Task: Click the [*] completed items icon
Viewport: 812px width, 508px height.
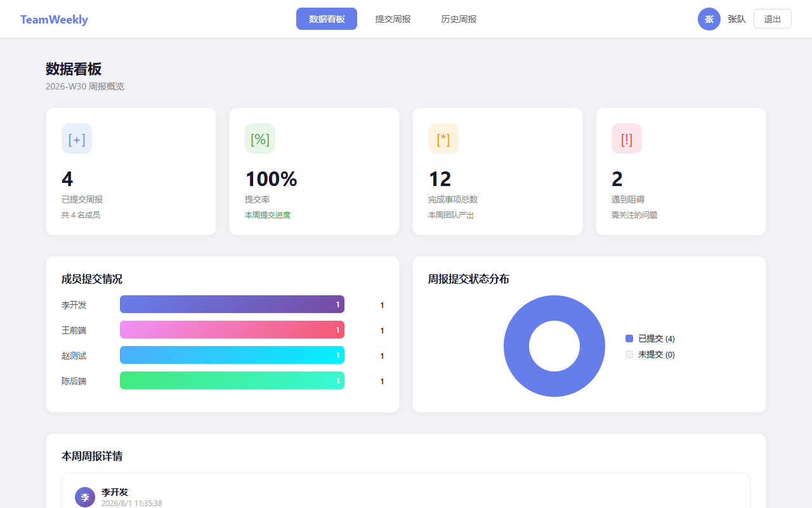Action: click(x=443, y=138)
